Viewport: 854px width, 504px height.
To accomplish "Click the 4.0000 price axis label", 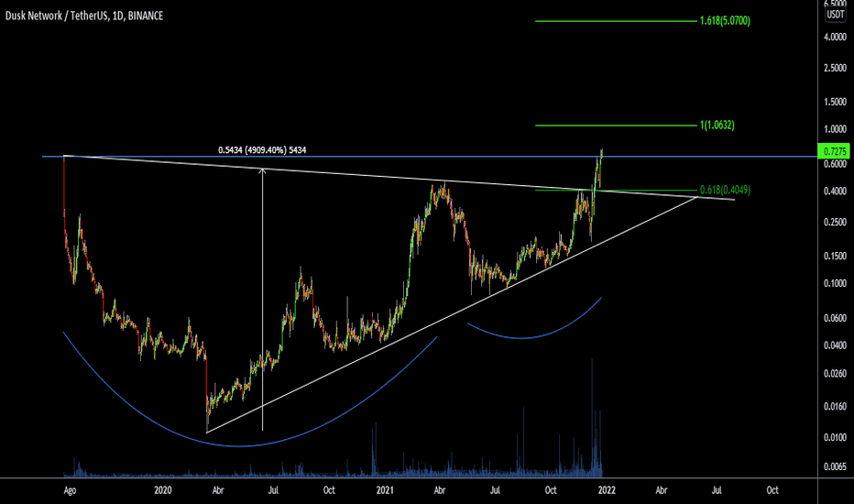I will point(835,37).
